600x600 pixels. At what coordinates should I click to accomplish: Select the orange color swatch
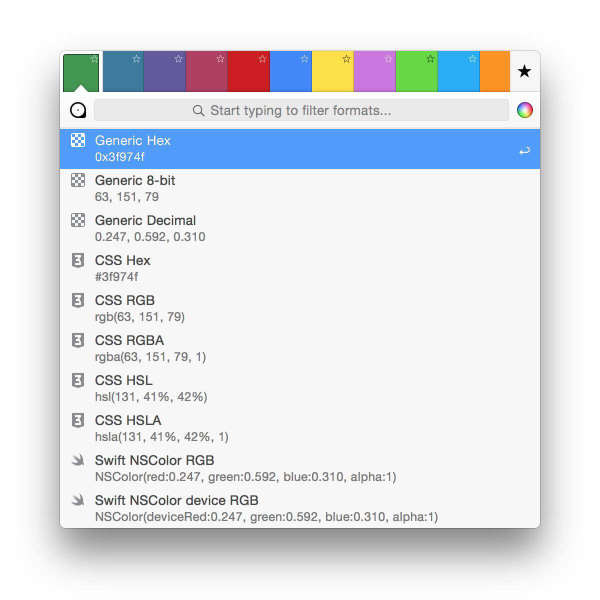click(494, 71)
